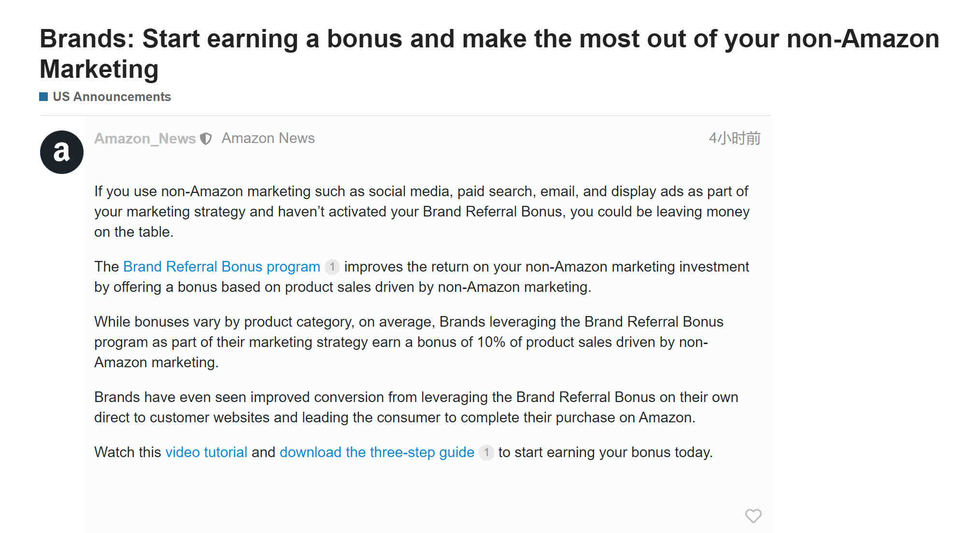The image size is (980, 533).
Task: Click the text to start earning your bonus today
Action: pos(606,452)
